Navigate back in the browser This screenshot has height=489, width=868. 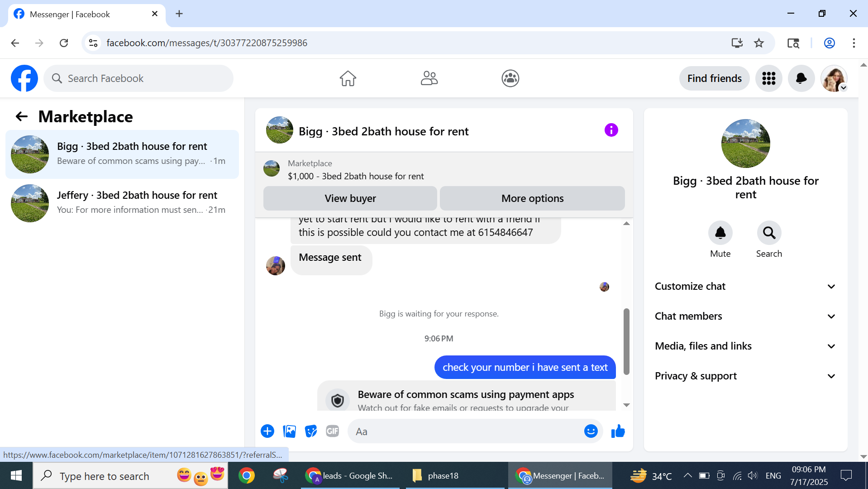tap(15, 43)
